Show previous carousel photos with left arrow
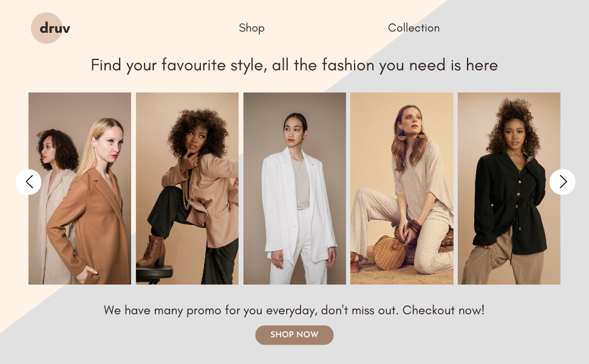This screenshot has width=589, height=364. coord(29,182)
